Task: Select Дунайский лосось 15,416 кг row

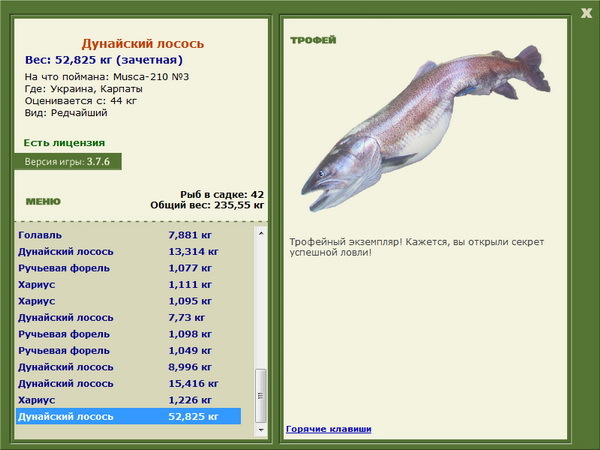Action: (129, 383)
